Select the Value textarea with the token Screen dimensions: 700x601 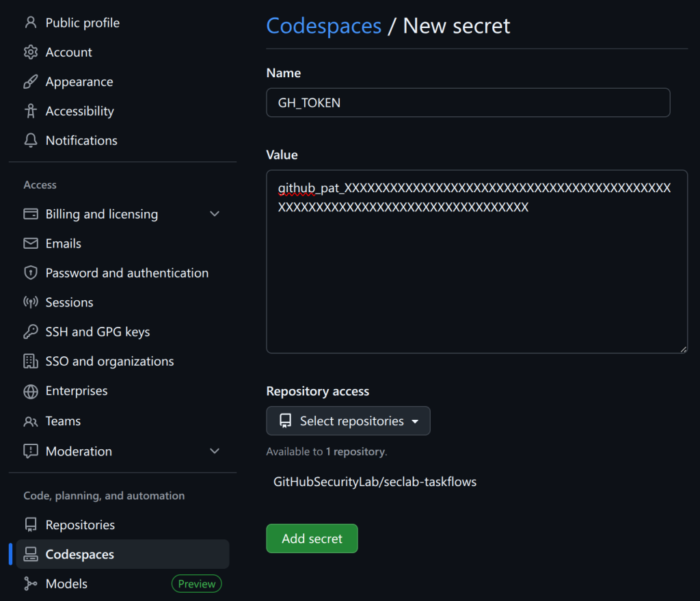(476, 261)
